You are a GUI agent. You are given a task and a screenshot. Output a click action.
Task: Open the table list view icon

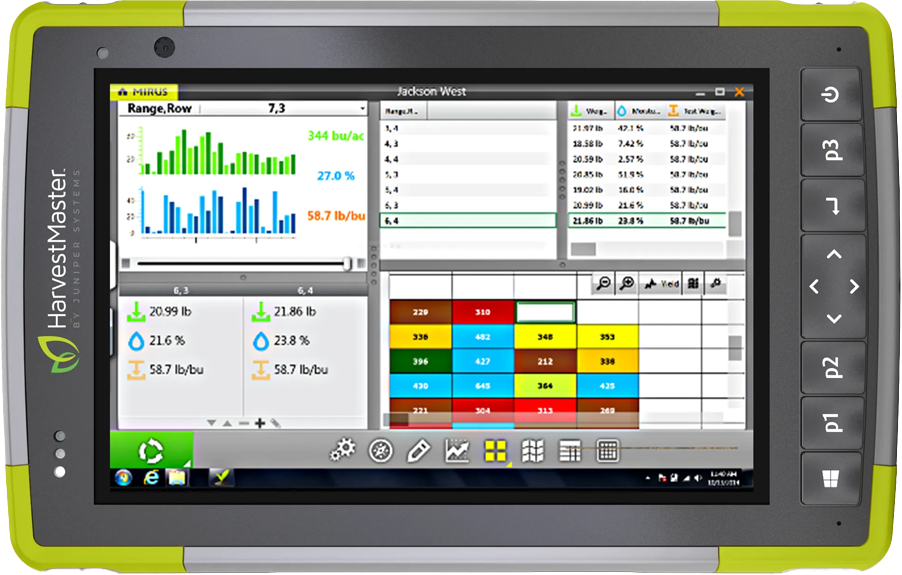(570, 451)
